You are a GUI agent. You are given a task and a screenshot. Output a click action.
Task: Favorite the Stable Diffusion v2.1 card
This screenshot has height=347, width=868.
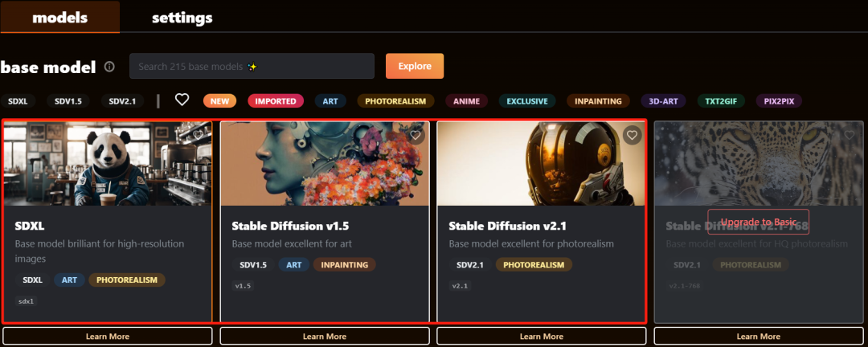(x=633, y=135)
